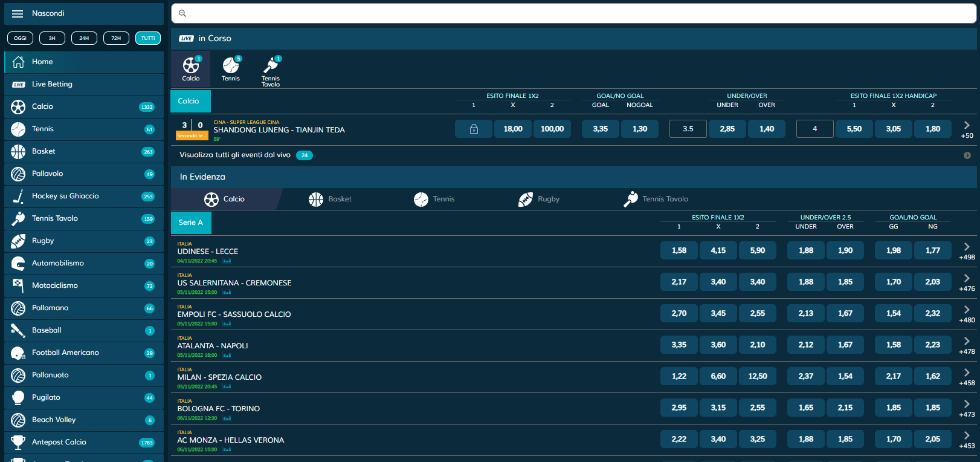Open AC Monza - Hellas Verona match
This screenshot has height=462, width=980.
231,440
